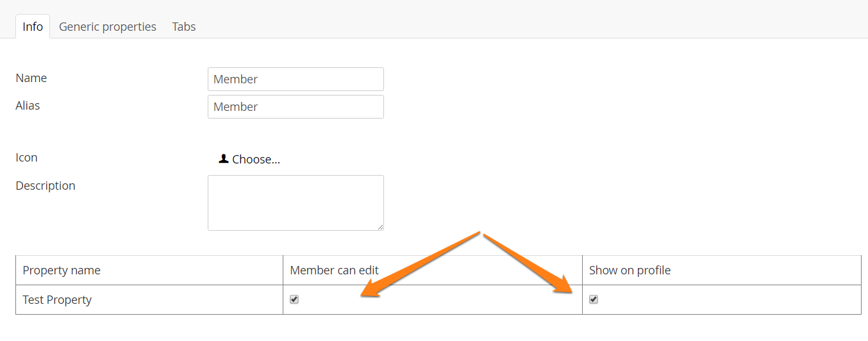Click the Show on profile column header
The width and height of the screenshot is (868, 341).
pyautogui.click(x=630, y=270)
